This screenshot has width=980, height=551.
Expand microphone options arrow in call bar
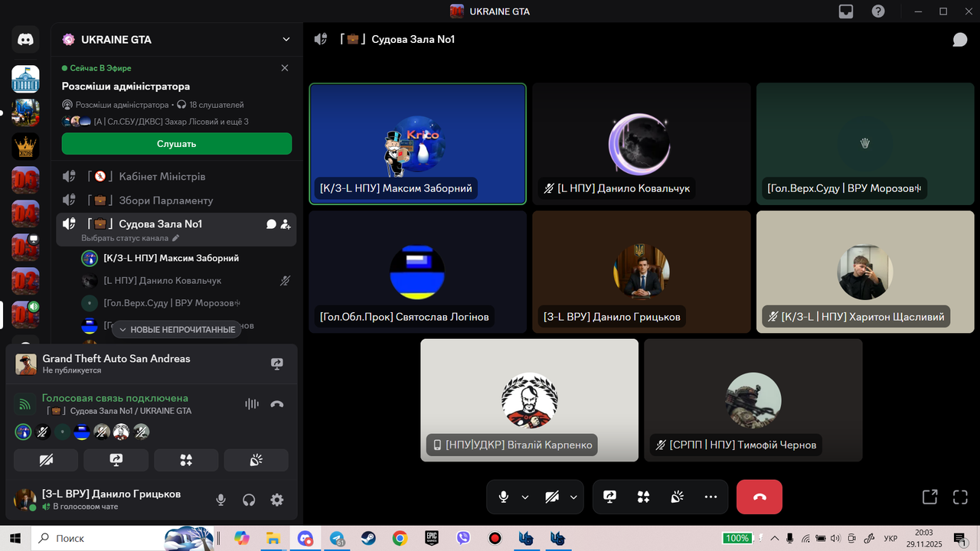[x=525, y=497]
